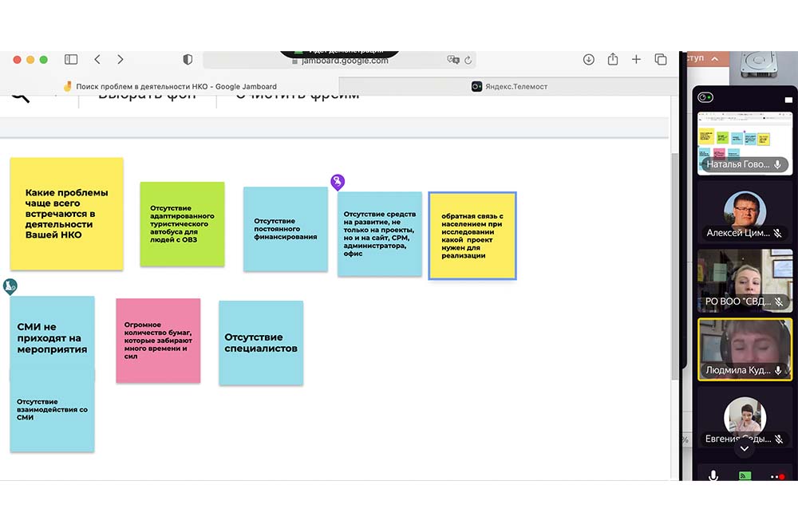This screenshot has height=532, width=798.
Task: Toggle the microphone in the Telemost bar
Action: 713,475
